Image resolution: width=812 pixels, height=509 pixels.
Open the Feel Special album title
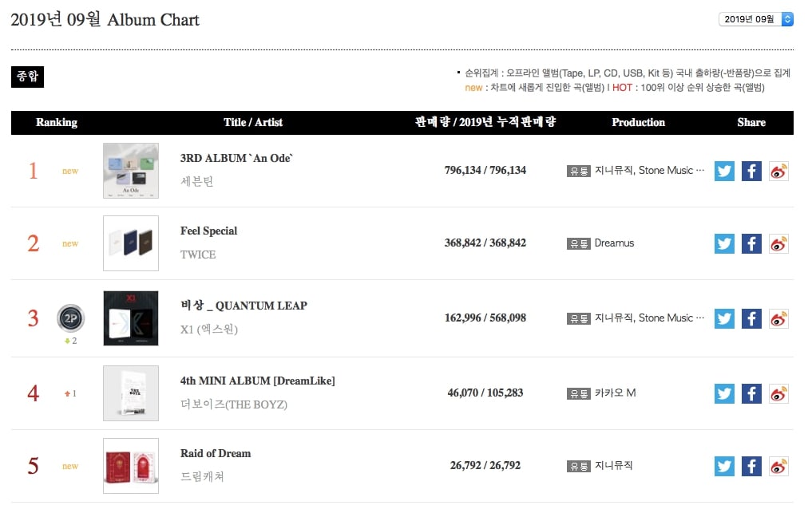(208, 231)
